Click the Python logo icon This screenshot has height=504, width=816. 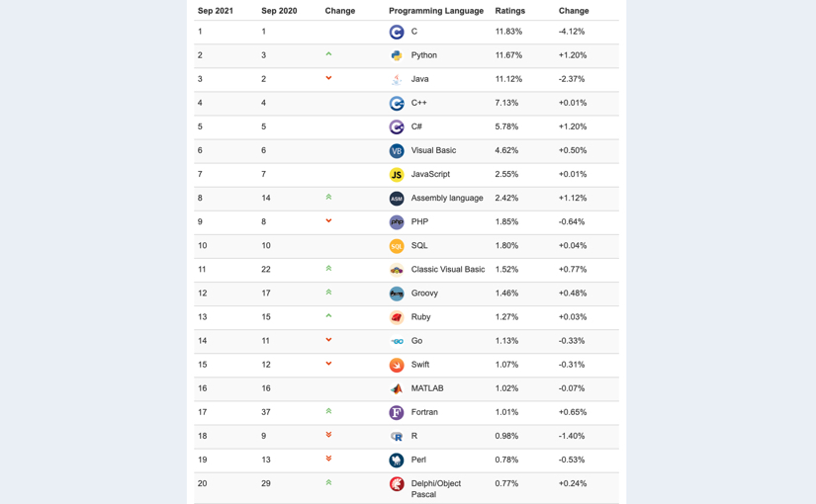397,55
